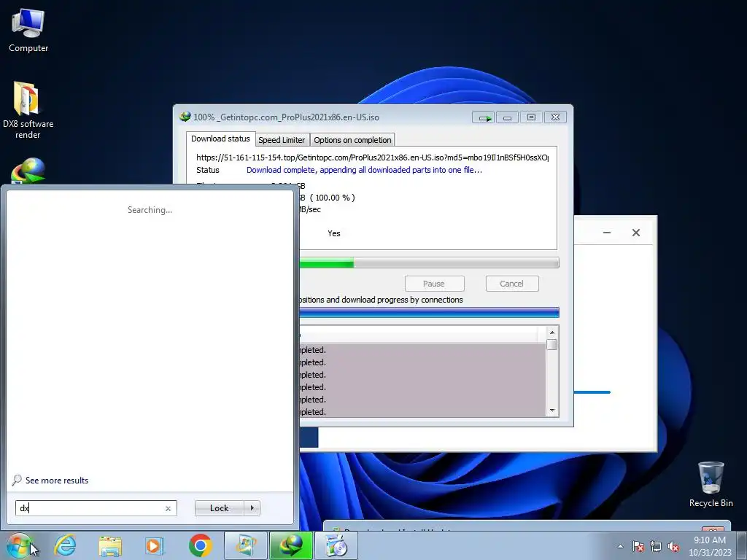Click See more results link
The image size is (747, 560).
[x=57, y=481]
